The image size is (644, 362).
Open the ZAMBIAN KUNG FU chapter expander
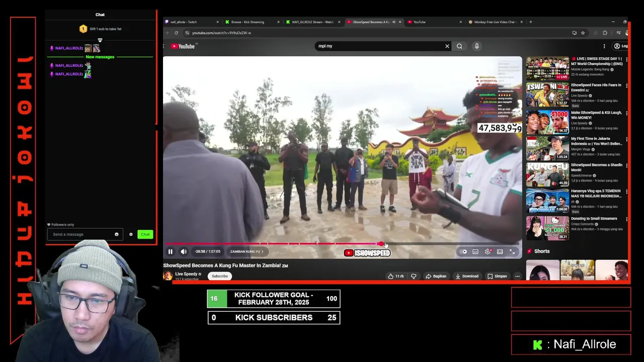(x=247, y=251)
